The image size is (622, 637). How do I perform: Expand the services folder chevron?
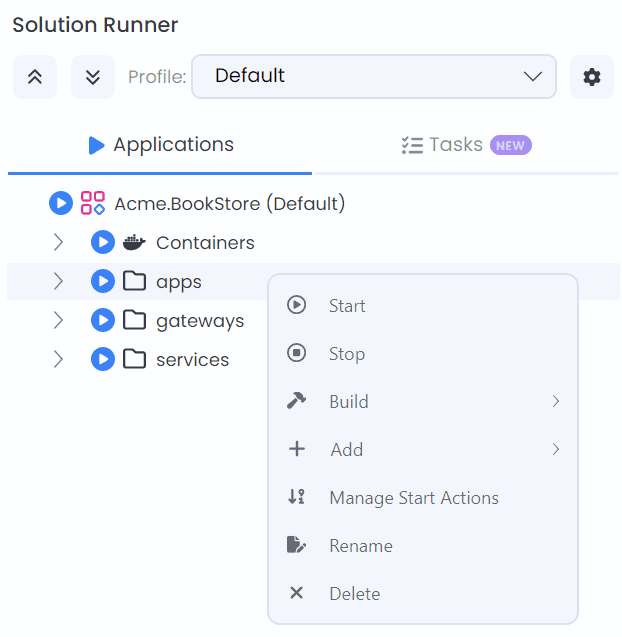(58, 360)
